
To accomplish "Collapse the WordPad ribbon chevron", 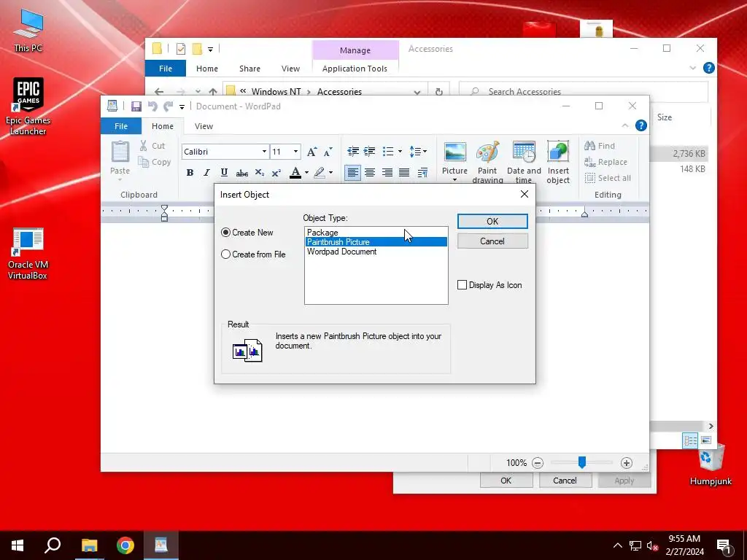I will click(625, 125).
